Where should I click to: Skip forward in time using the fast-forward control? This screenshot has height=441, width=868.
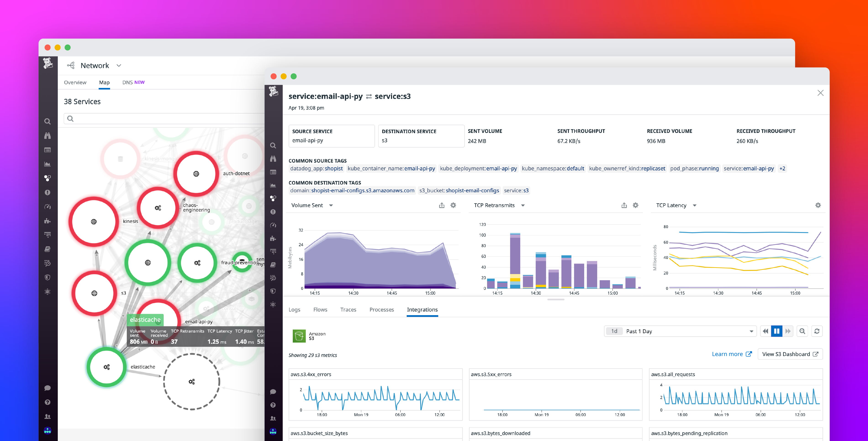(788, 331)
